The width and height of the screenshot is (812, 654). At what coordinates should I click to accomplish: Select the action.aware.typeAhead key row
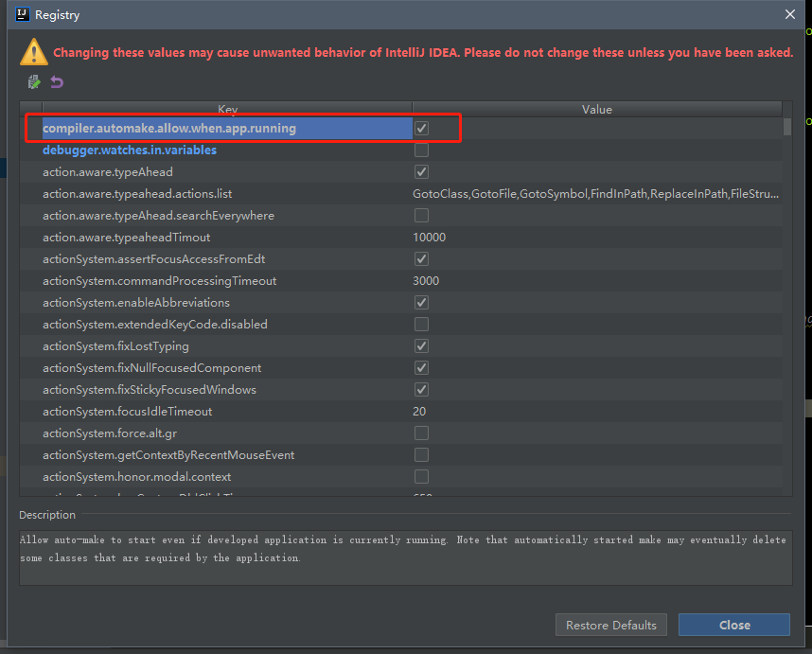(108, 171)
